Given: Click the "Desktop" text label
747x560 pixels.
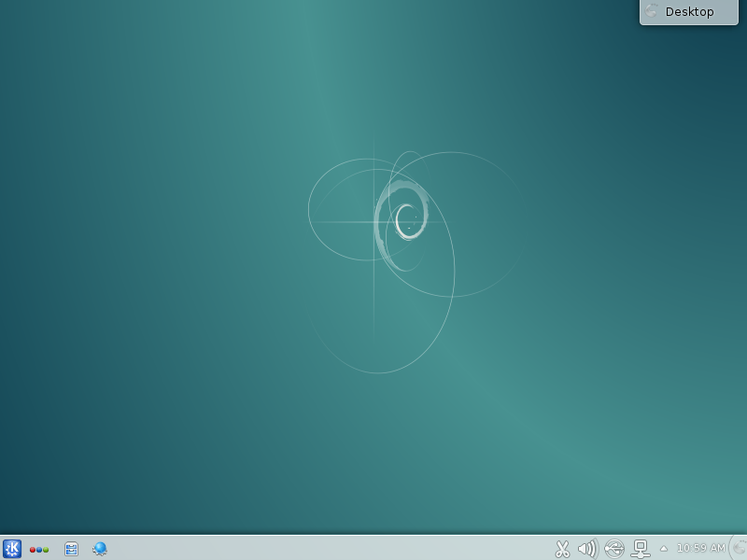Looking at the screenshot, I should click(x=690, y=12).
